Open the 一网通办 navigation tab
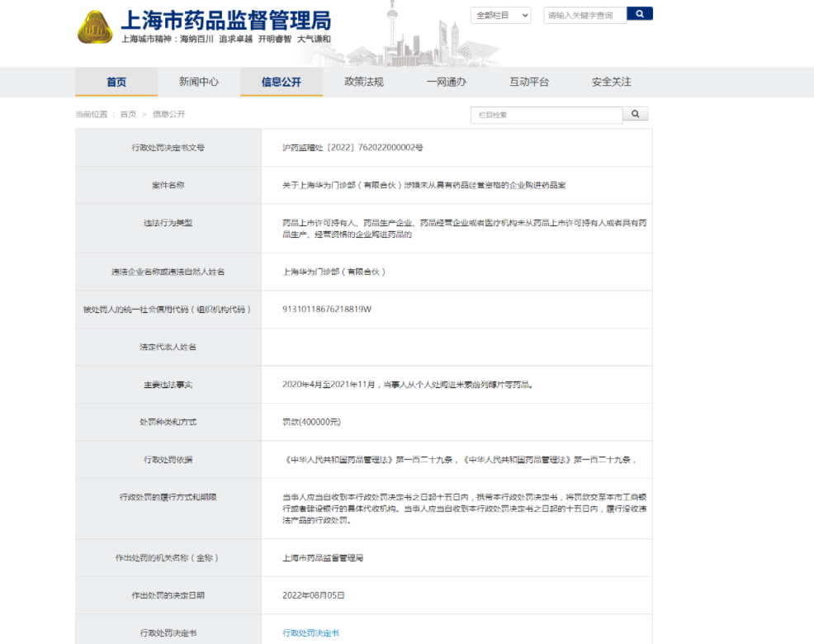 (x=447, y=82)
